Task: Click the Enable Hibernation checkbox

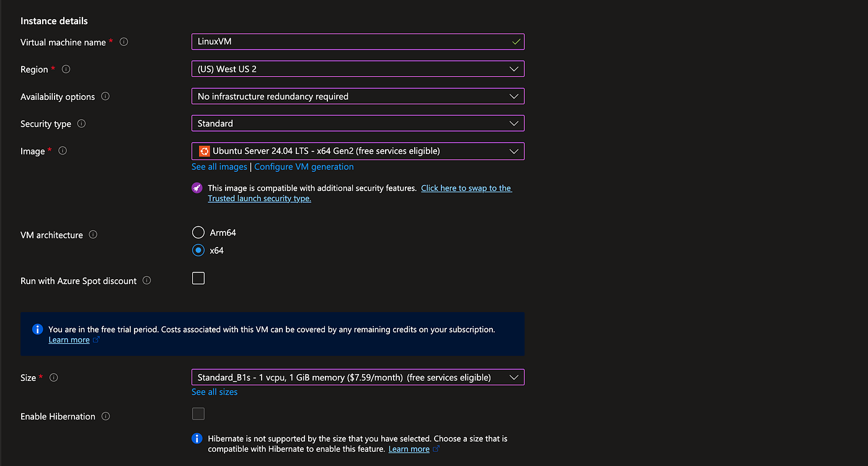Action: (x=198, y=414)
